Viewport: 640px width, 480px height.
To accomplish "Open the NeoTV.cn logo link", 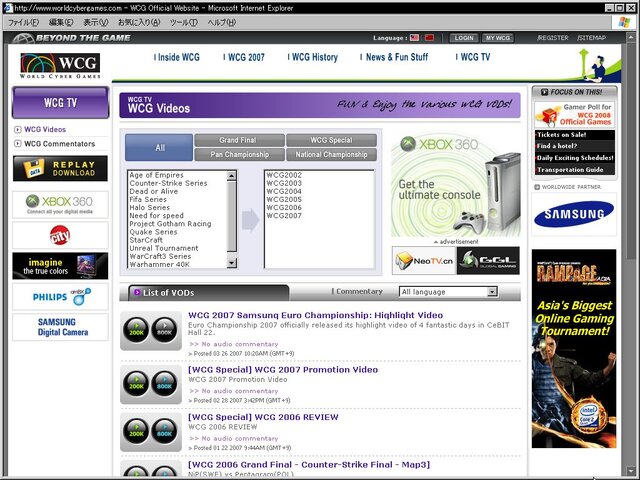I will click(424, 260).
